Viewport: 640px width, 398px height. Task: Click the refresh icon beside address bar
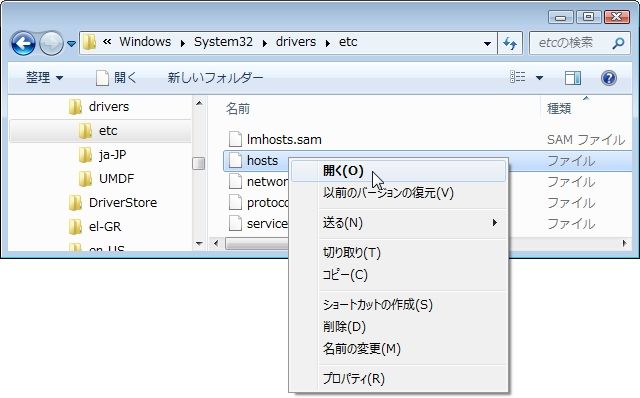(510, 43)
